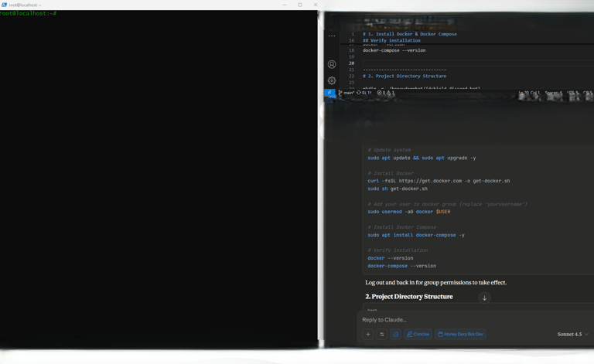
Task: Click editor line '# 2. Project Directory Structure'
Action: [405, 76]
